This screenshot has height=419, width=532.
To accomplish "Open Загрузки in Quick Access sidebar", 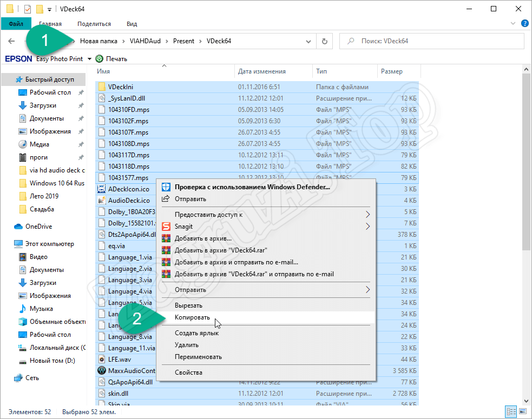I will (43, 105).
